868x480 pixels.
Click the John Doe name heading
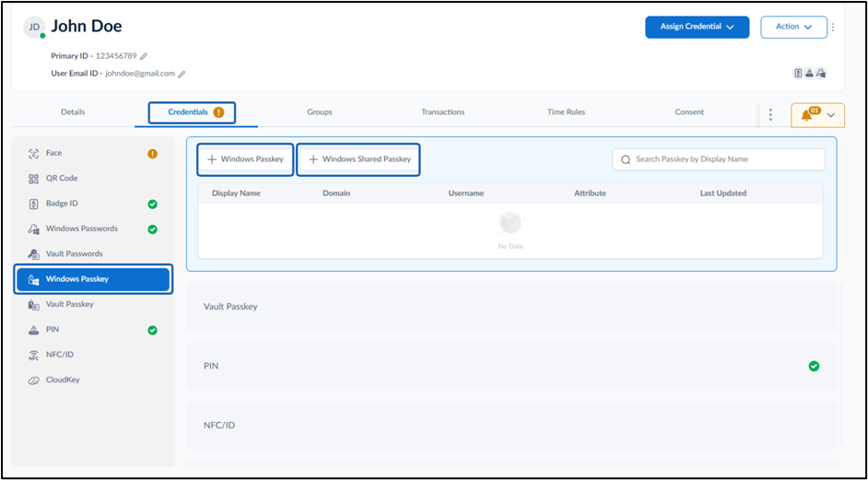tap(87, 26)
